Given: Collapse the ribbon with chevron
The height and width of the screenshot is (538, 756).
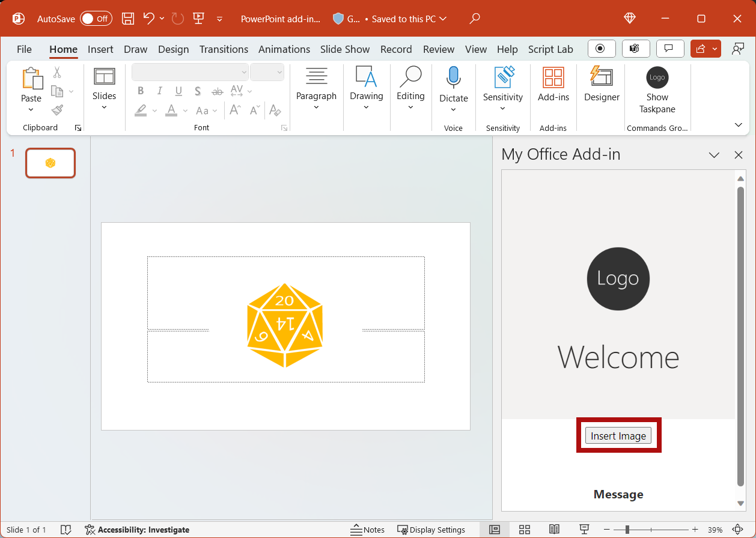Looking at the screenshot, I should [x=739, y=125].
